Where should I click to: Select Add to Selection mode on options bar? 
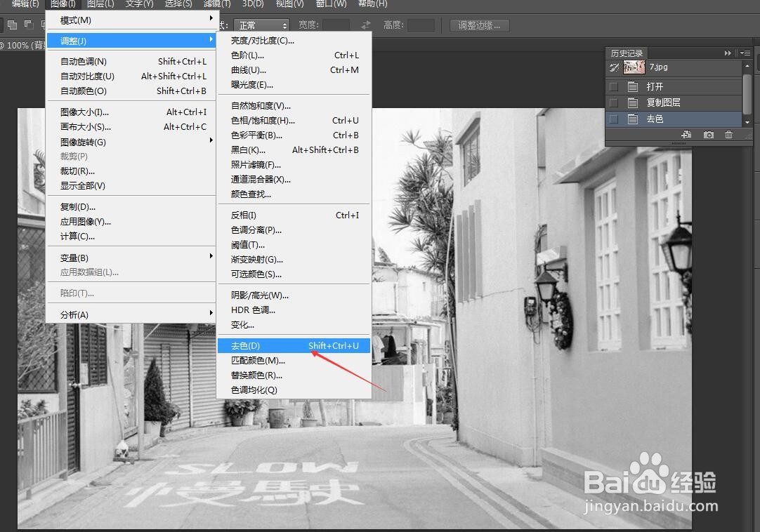[13, 25]
